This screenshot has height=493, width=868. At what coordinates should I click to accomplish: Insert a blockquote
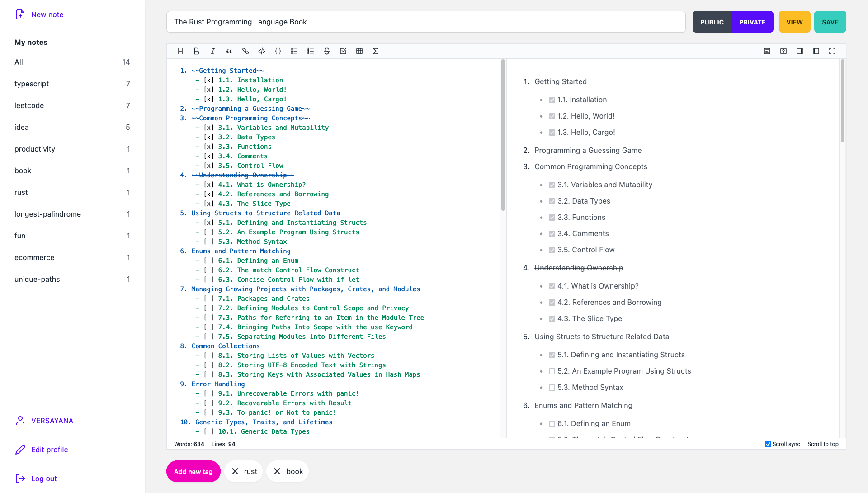tap(229, 51)
